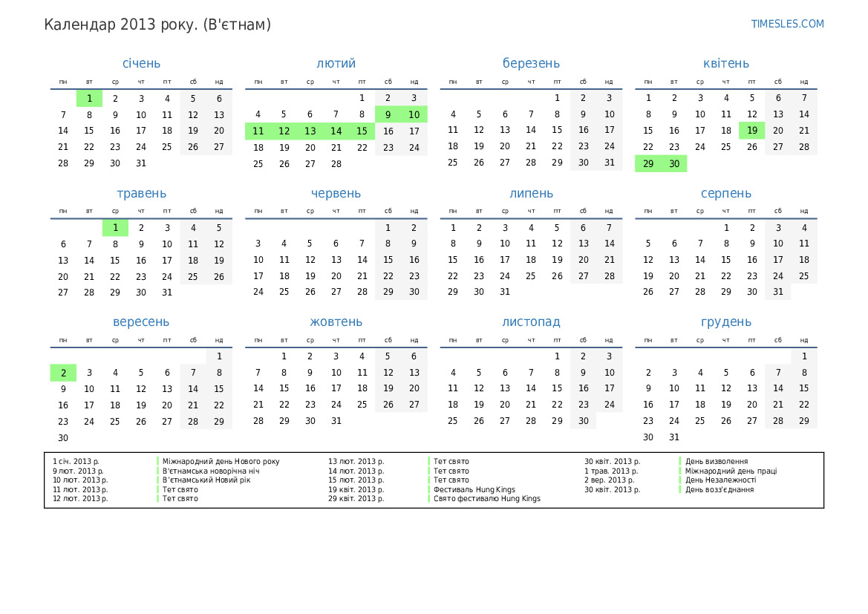
Task: Click 'пн' weekday header in січень
Action: click(63, 82)
